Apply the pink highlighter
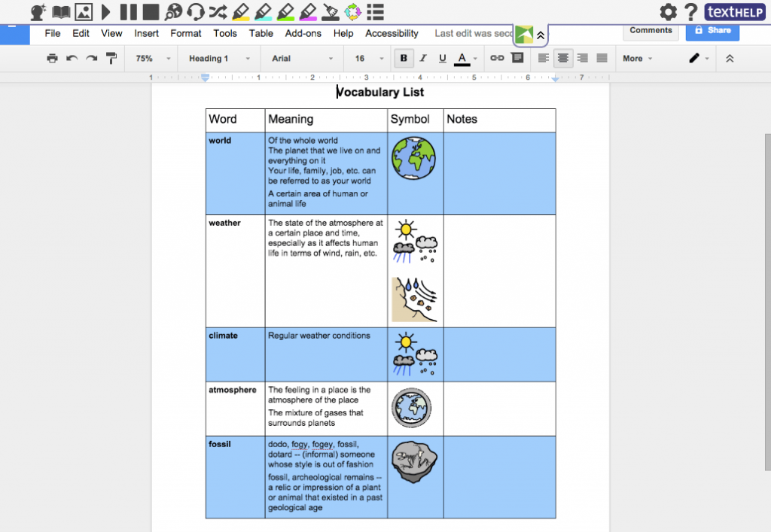The image size is (771, 532). pos(308,12)
